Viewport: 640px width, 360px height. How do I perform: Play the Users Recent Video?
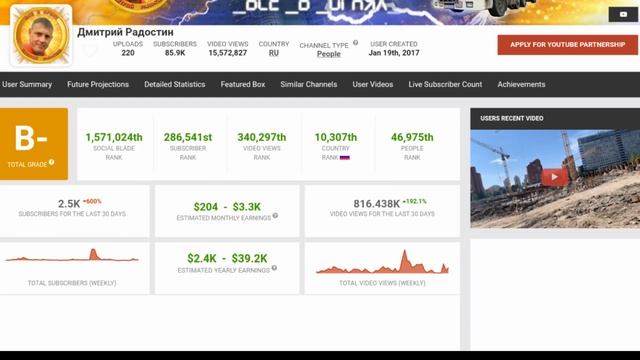[x=554, y=177]
